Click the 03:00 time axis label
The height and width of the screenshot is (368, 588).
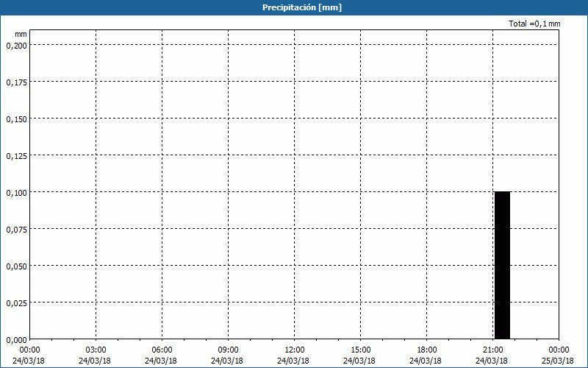pyautogui.click(x=96, y=350)
